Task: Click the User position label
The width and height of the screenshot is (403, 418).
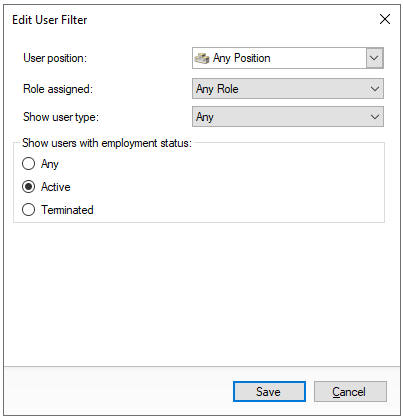Action: 55,58
